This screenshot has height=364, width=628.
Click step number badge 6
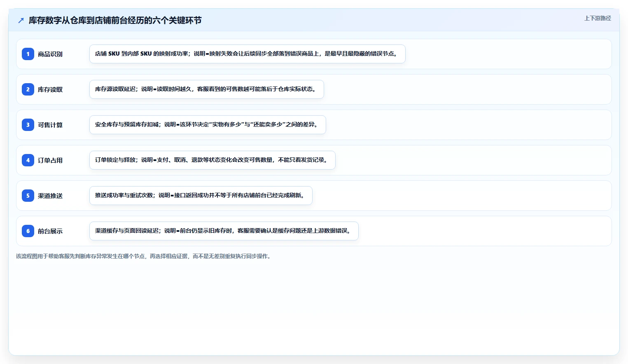pos(28,231)
